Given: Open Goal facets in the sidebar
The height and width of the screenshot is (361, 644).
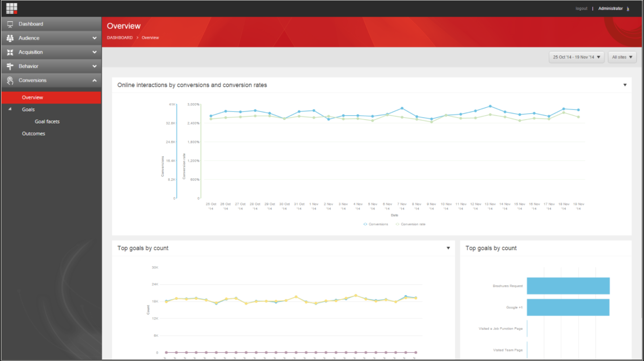Looking at the screenshot, I should point(47,121).
